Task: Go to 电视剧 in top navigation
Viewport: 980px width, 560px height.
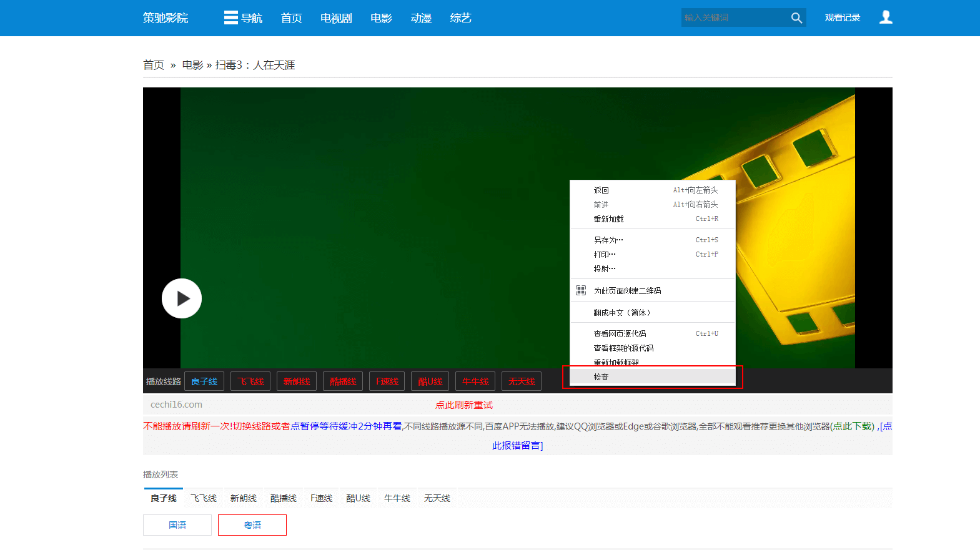Action: tap(336, 18)
